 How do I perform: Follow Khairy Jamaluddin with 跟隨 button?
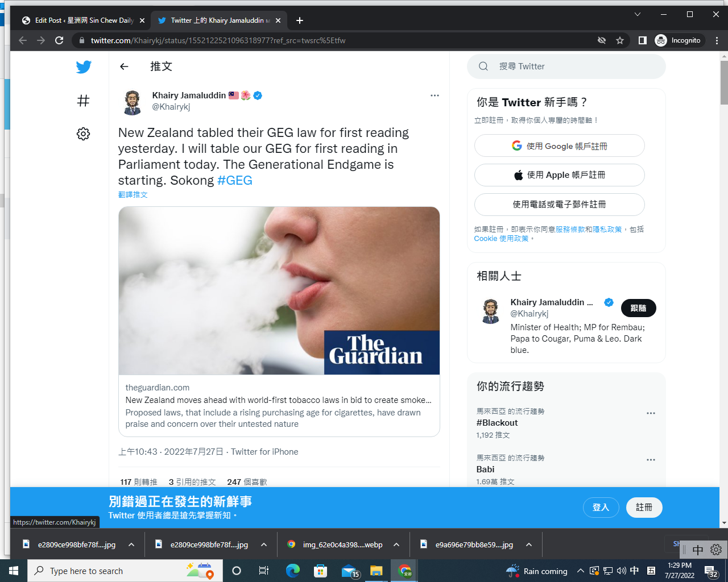pos(638,308)
